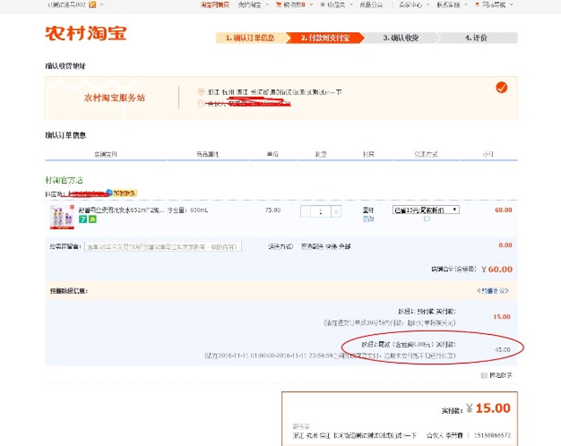Viewport: 561px width, 446px height.
Task: Click the delivery address line in address box
Action: [x=274, y=92]
